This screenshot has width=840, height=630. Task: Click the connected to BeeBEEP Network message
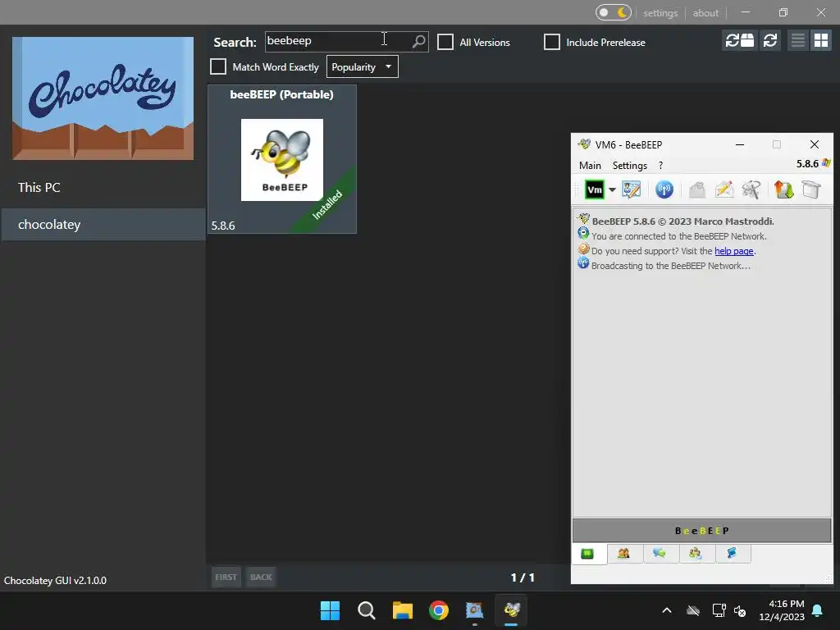(x=678, y=236)
